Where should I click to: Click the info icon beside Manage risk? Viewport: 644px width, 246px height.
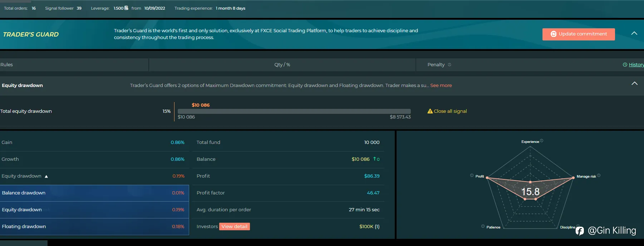click(599, 175)
